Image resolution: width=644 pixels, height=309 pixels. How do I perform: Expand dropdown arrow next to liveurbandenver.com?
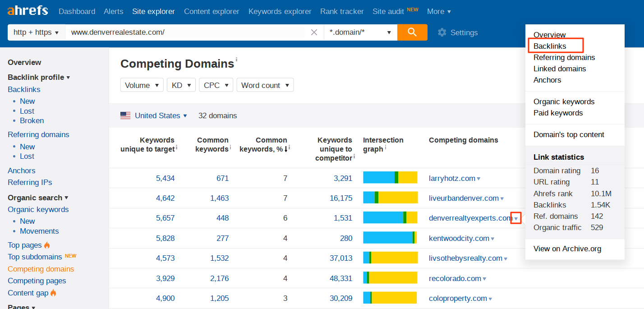coord(502,198)
